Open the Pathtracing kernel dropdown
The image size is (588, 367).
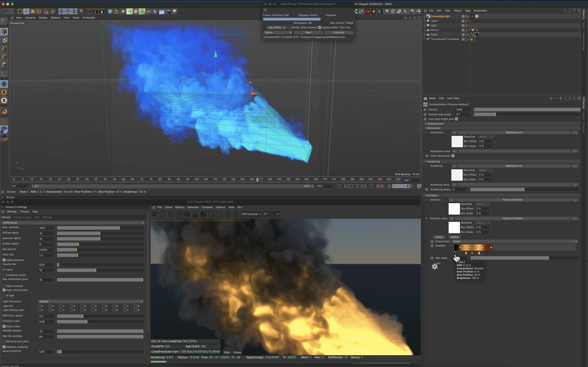point(73,223)
